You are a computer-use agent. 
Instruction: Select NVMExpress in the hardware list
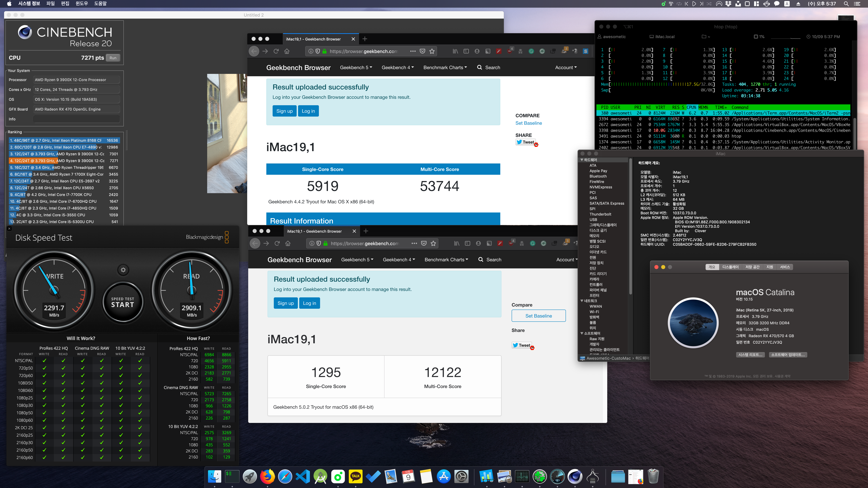coord(600,187)
